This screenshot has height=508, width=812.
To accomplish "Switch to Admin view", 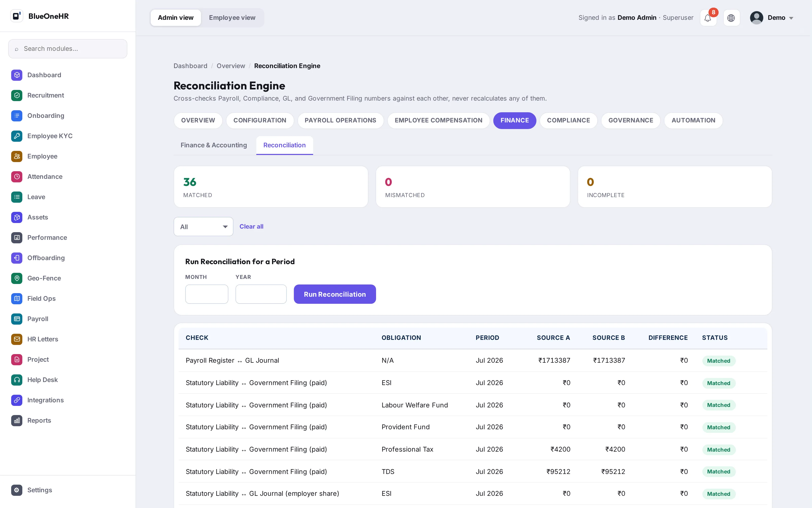I will 176,18.
